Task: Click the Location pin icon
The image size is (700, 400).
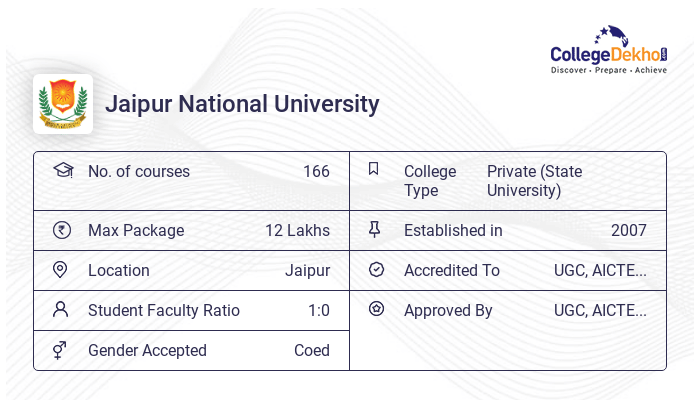Action: 62,270
